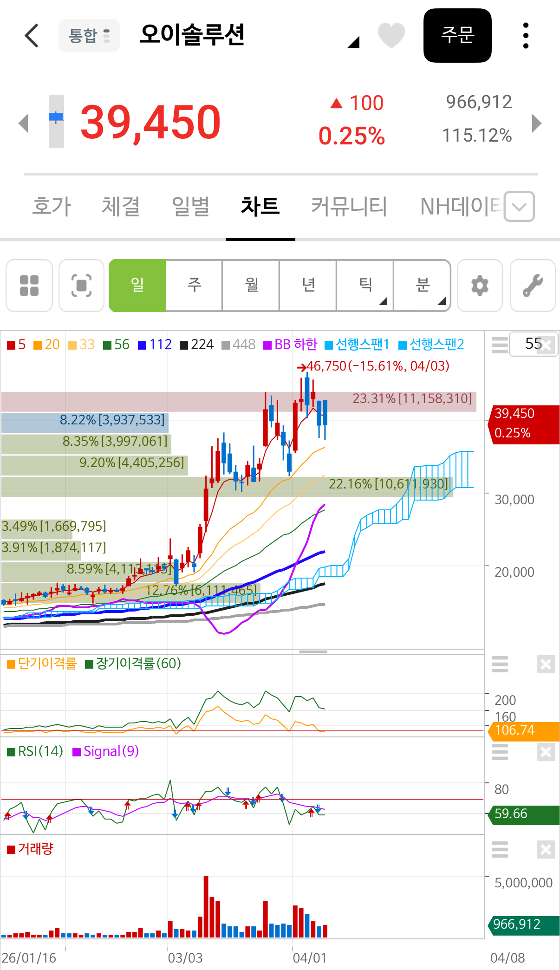Tap the mini candlestick thumbnail beside price
560x970 pixels.
[56, 121]
